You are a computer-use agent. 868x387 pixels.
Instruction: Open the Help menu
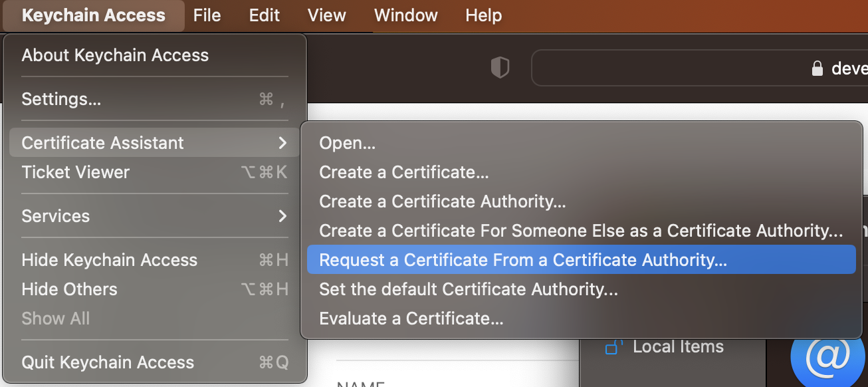[483, 15]
